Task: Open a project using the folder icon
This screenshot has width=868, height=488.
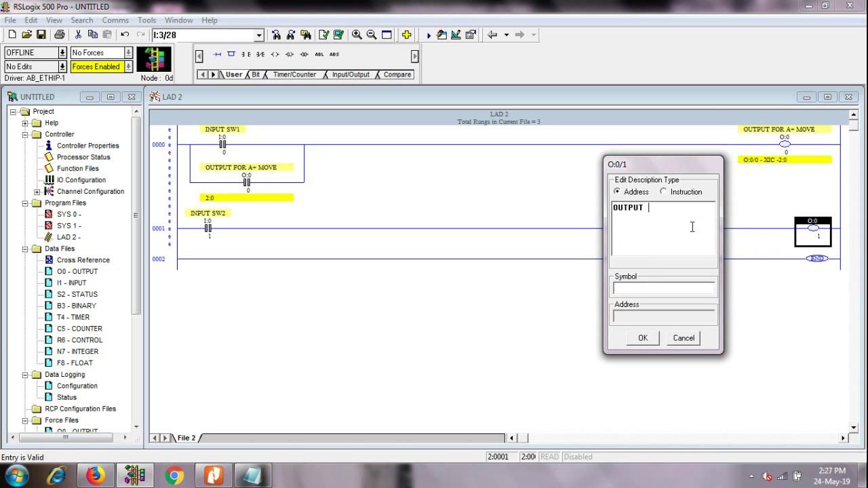Action: pos(26,35)
